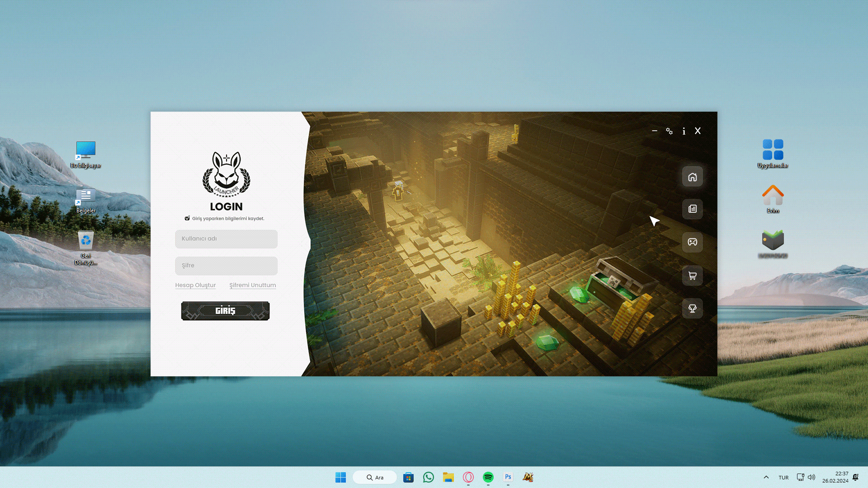868x488 pixels.
Task: Open the Windows Start menu
Action: coord(340,477)
